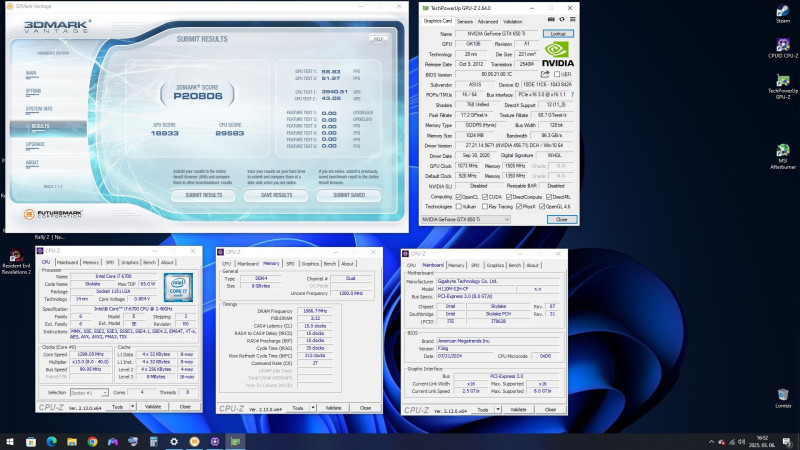
Task: Open Bench tab in CPU-Z CPU window
Action: click(149, 262)
